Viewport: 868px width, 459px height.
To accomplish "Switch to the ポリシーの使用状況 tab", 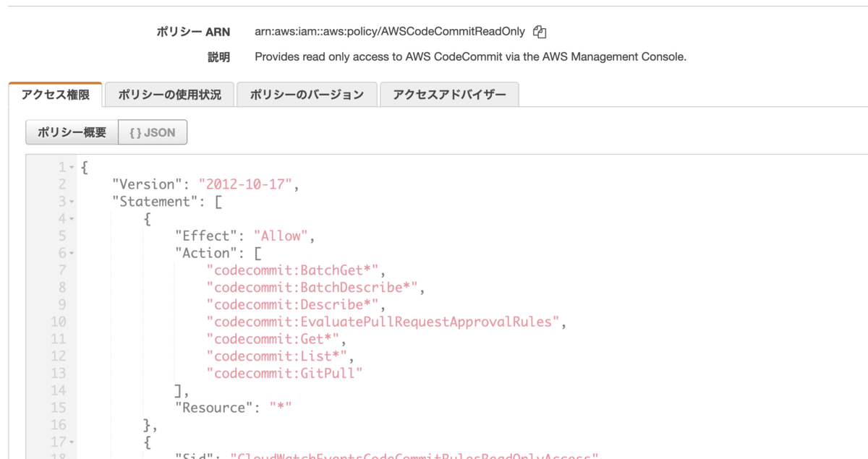I will (x=169, y=95).
